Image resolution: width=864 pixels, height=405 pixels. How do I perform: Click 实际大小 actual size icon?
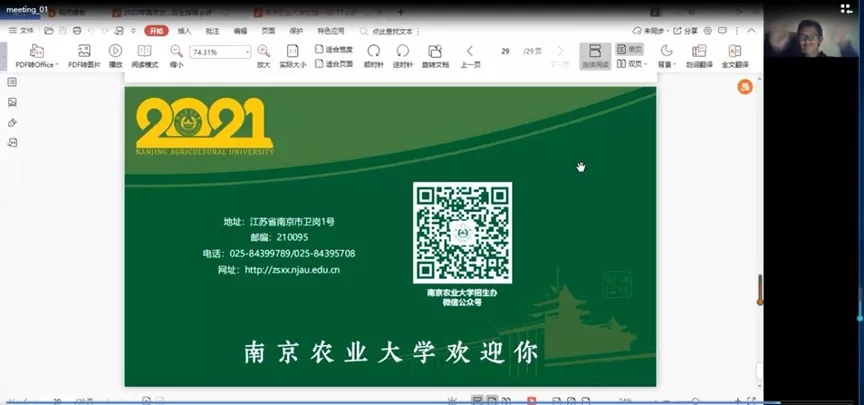(x=292, y=51)
